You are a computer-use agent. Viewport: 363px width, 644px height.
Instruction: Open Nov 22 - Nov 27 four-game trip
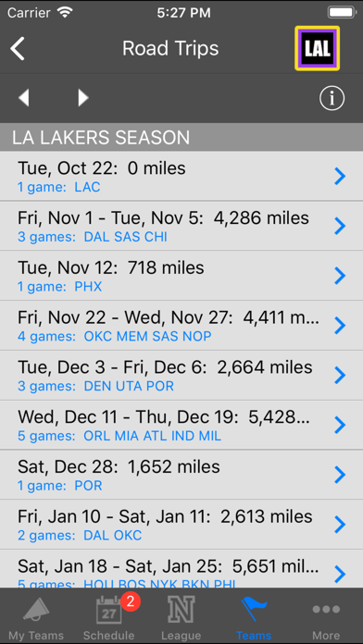click(x=181, y=326)
